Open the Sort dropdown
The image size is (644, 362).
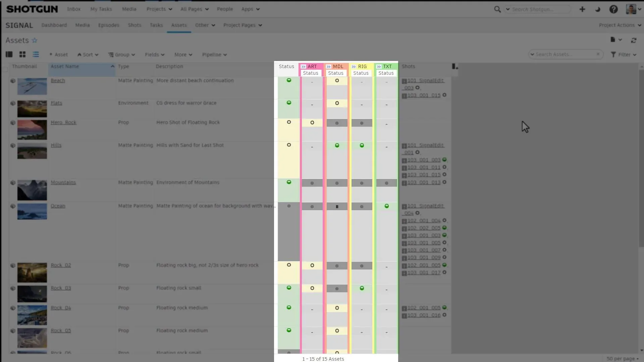[x=88, y=55]
